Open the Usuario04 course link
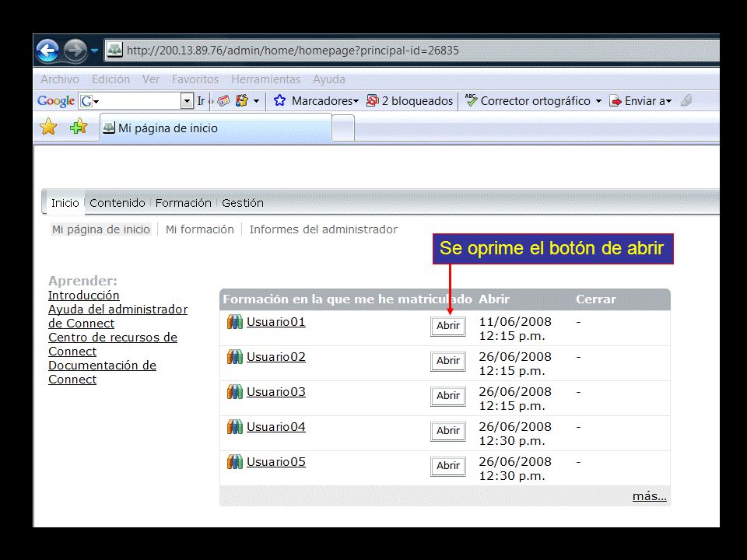 (x=275, y=427)
